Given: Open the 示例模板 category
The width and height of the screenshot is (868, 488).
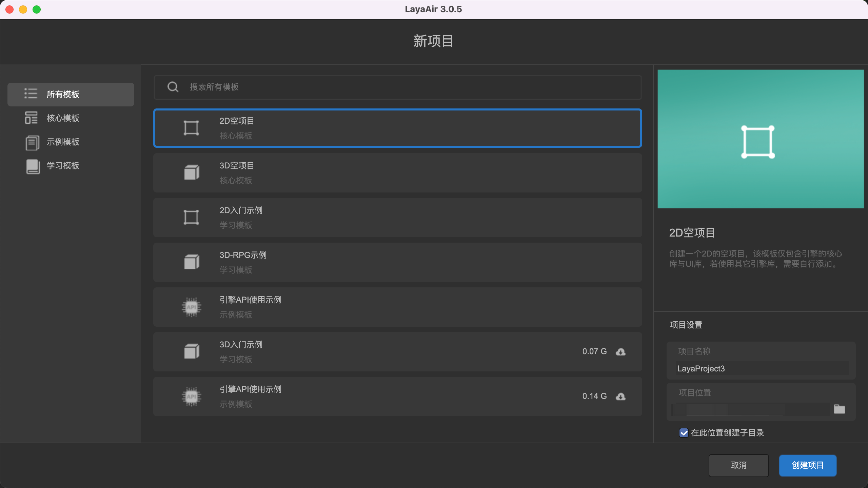Looking at the screenshot, I should (x=63, y=142).
